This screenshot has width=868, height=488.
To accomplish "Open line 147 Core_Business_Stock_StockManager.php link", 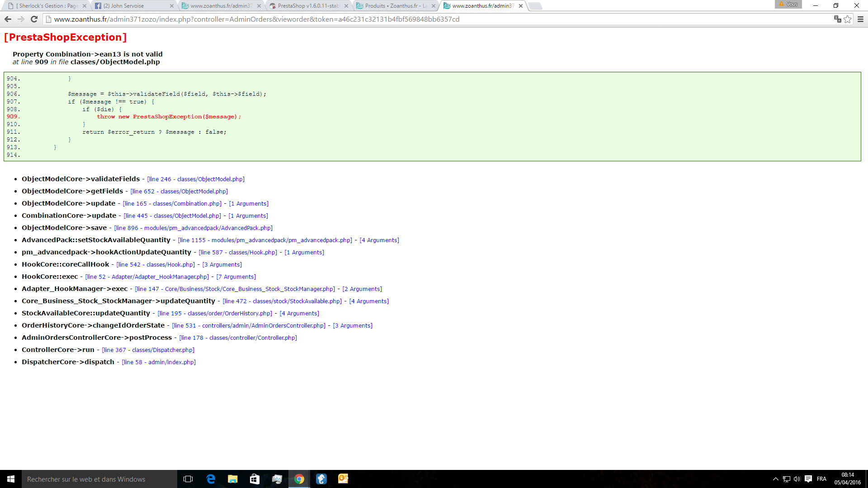I will point(235,289).
